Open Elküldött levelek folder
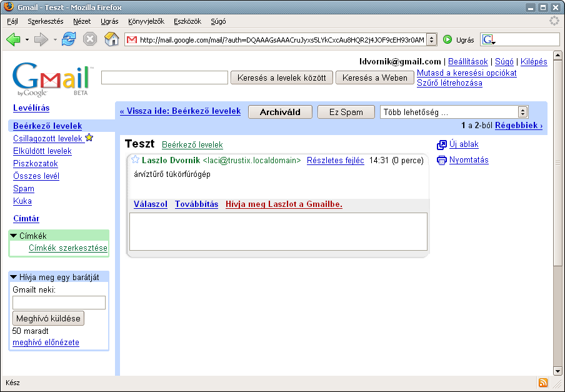This screenshot has width=565, height=392. [42, 151]
